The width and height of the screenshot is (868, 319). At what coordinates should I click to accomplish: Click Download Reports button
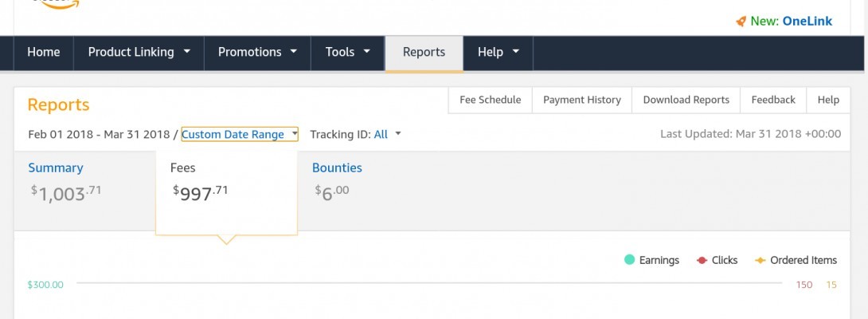click(686, 100)
